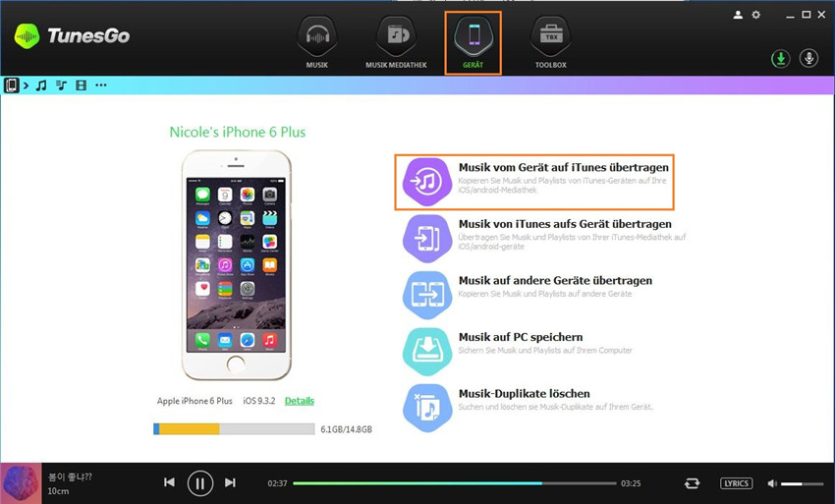Maximize the TunesGo window
The image size is (835, 504).
coord(807,15)
